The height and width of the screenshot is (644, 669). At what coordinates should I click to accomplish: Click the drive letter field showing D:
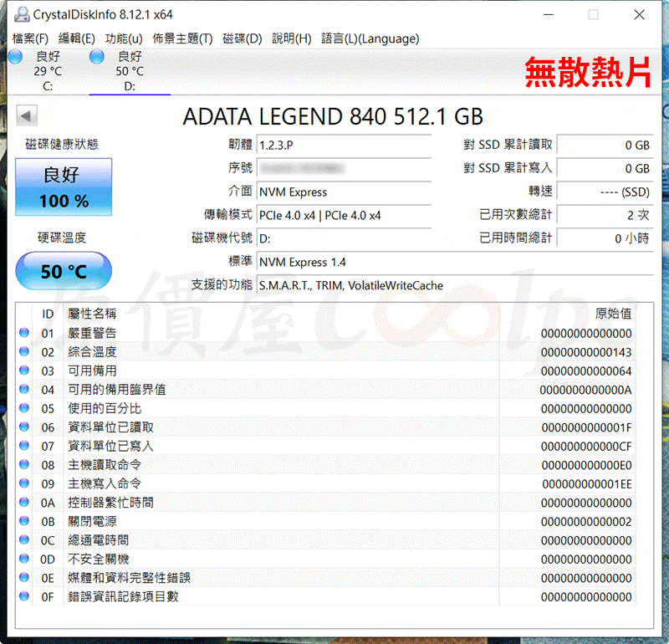coord(344,238)
